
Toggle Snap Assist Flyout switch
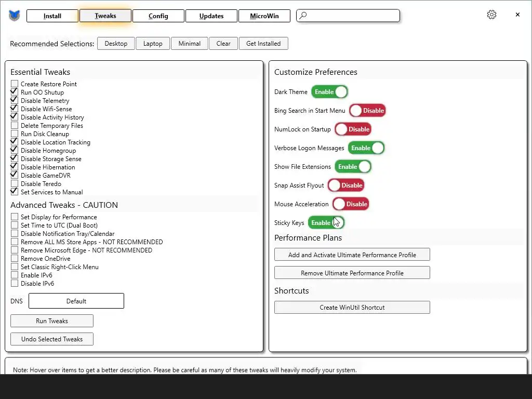point(346,185)
